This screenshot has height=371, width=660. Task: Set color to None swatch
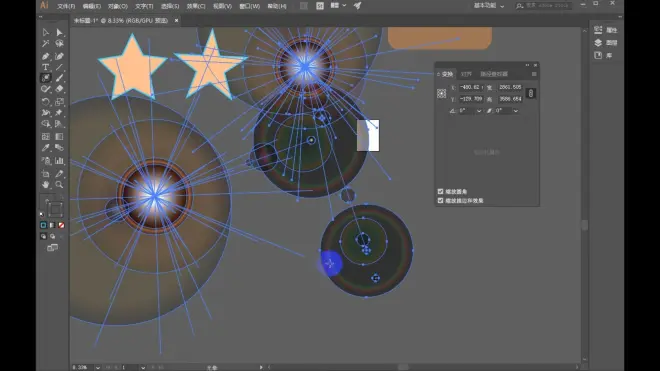coord(61,225)
